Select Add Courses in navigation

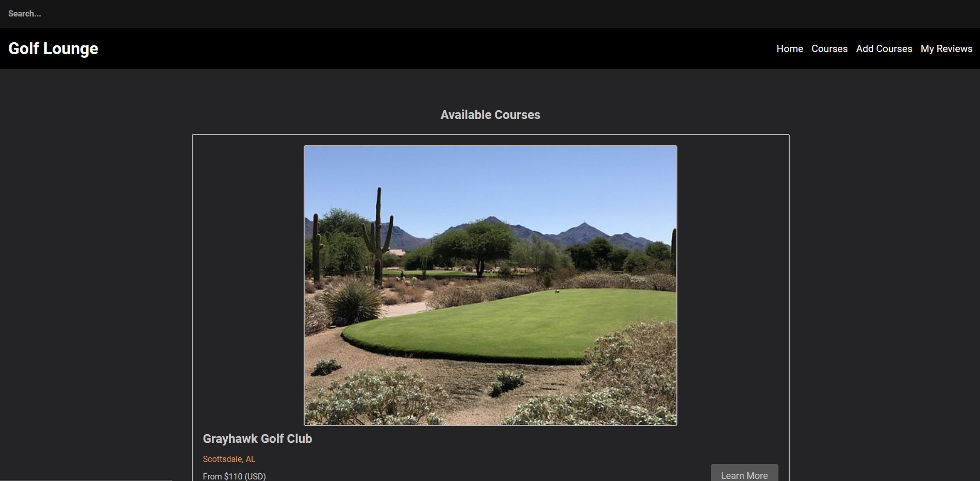(x=884, y=48)
